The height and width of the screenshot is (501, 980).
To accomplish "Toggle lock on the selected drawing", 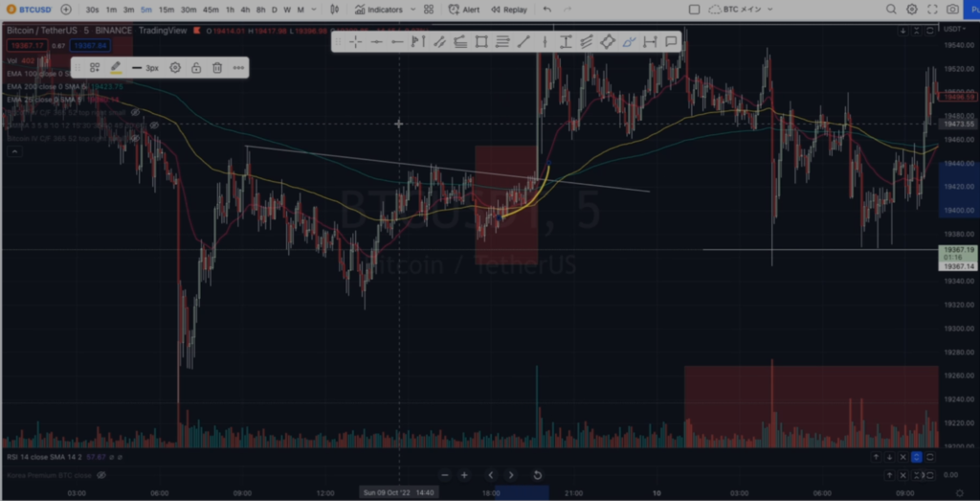I will pos(196,68).
